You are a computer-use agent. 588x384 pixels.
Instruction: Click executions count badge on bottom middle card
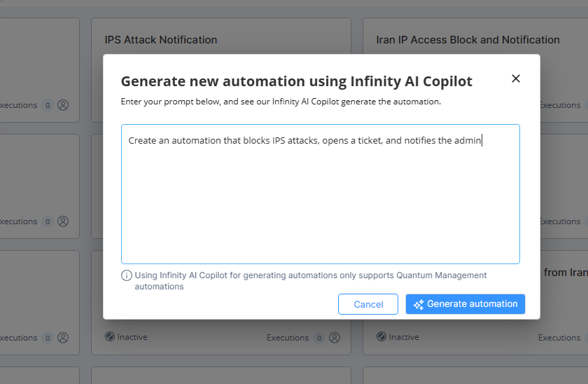point(319,338)
